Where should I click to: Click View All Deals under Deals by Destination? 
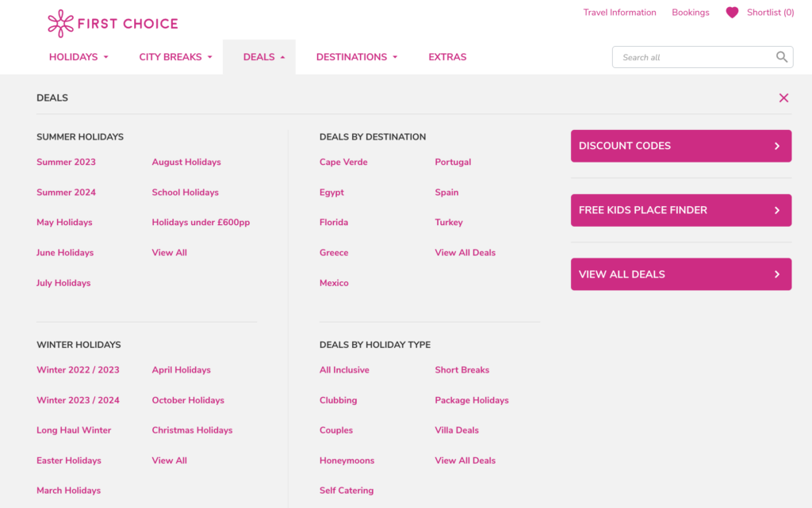pyautogui.click(x=465, y=253)
